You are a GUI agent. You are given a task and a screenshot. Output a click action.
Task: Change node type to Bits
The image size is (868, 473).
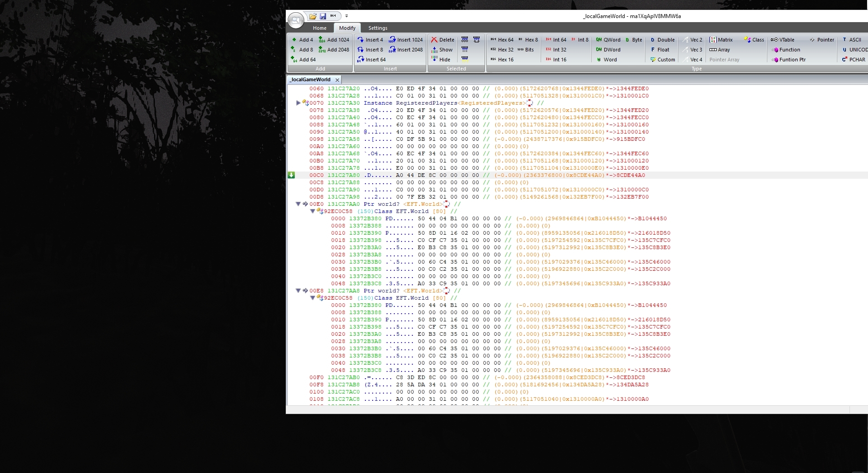coord(526,50)
